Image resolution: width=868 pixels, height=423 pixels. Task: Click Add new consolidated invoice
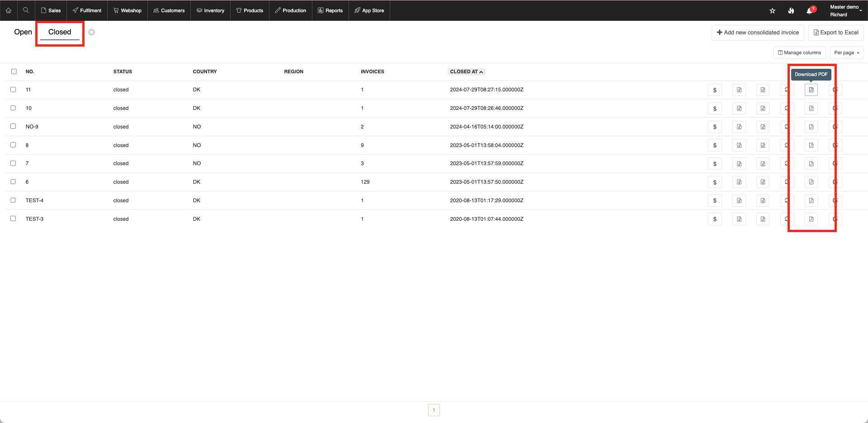click(x=758, y=33)
